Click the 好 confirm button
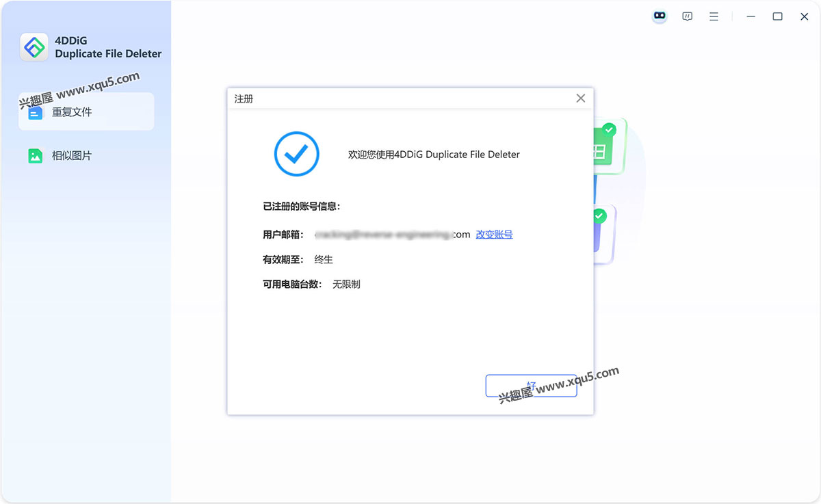Viewport: 821px width, 504px height. (x=531, y=386)
